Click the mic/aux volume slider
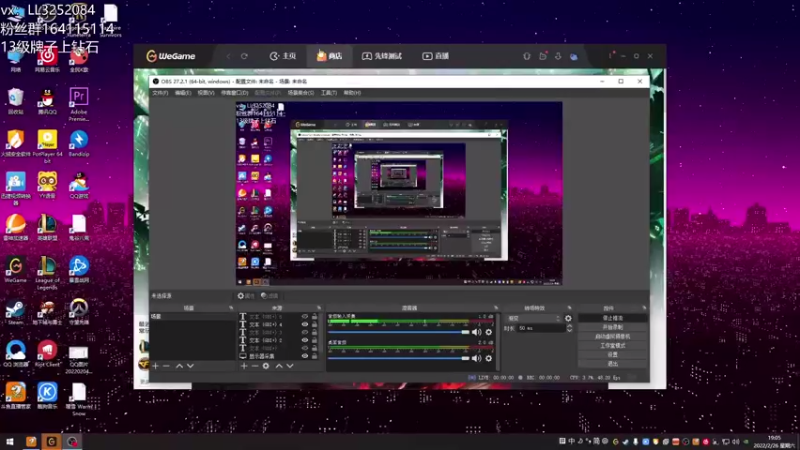Image resolution: width=800 pixels, height=450 pixels. coord(398,332)
